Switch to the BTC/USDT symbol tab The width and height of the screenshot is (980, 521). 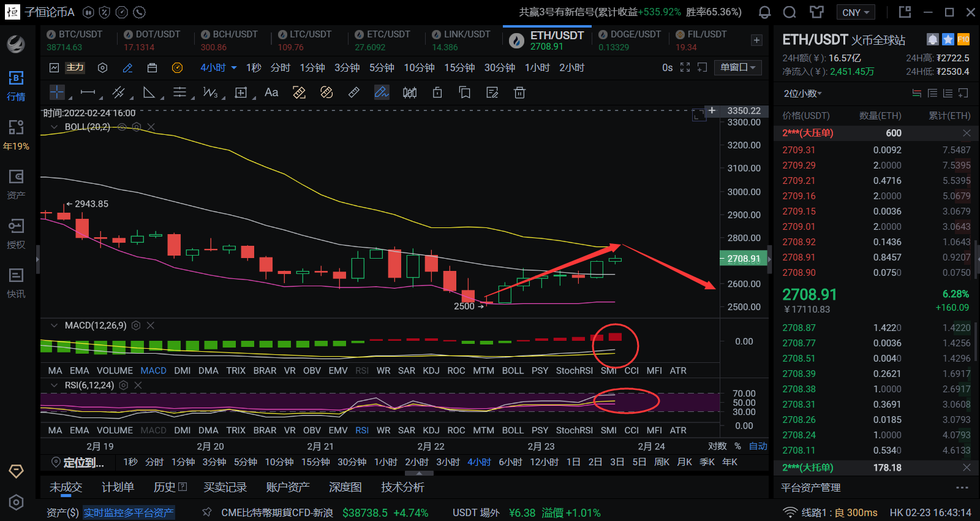tap(78, 40)
